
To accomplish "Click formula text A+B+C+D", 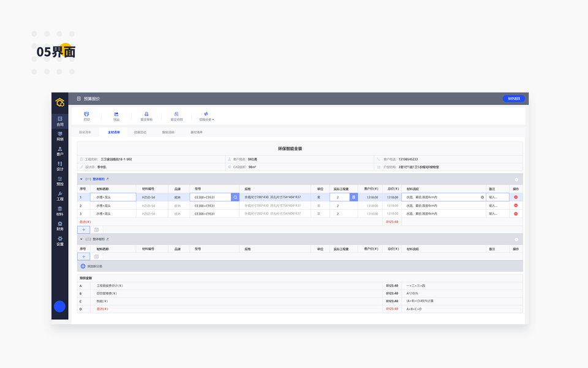I will (x=414, y=309).
